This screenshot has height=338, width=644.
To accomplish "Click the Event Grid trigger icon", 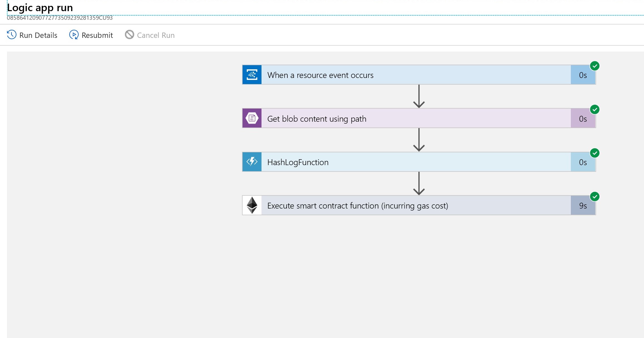I will coord(252,75).
